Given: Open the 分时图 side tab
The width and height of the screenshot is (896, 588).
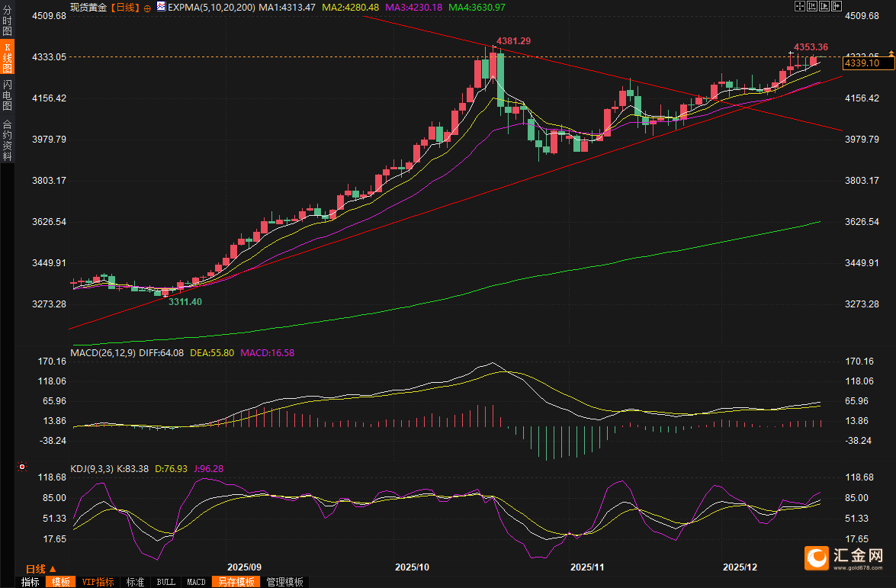Looking at the screenshot, I should pyautogui.click(x=7, y=20).
